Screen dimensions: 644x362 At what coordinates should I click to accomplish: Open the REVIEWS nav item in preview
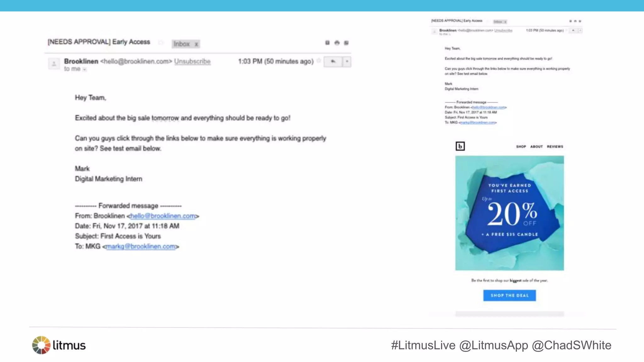click(555, 147)
